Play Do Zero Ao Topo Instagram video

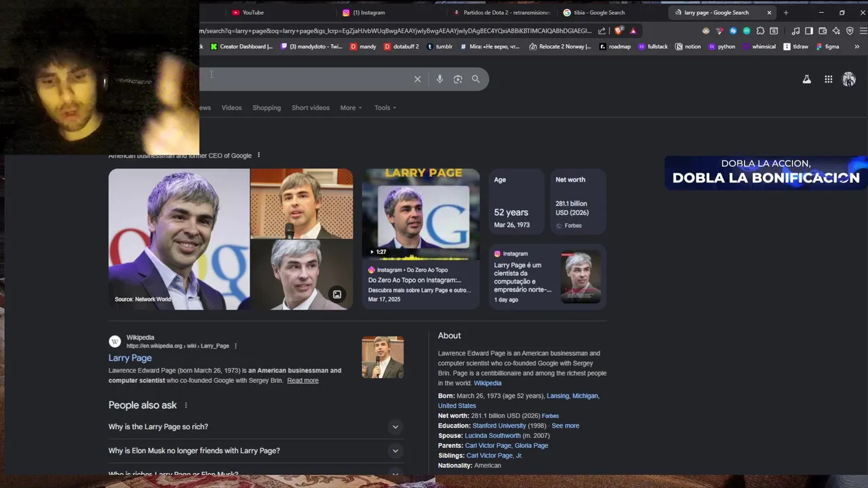coord(420,215)
